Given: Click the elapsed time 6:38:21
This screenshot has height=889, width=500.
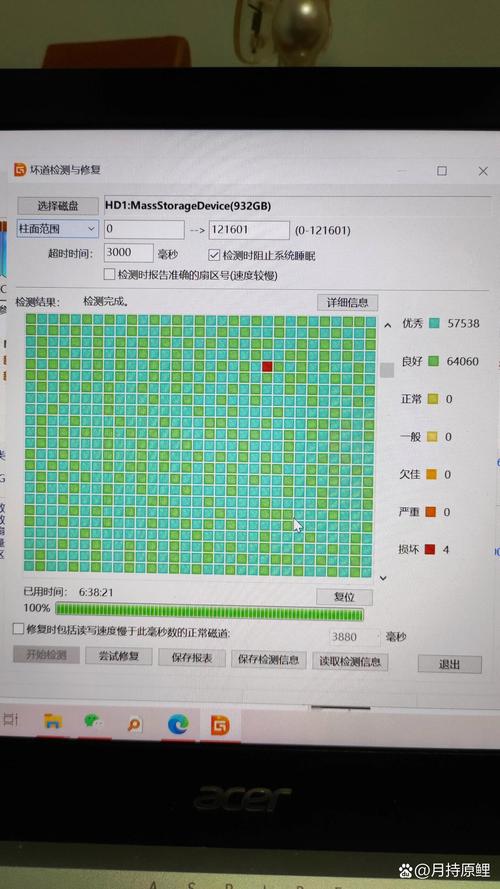Looking at the screenshot, I should click(96, 592).
